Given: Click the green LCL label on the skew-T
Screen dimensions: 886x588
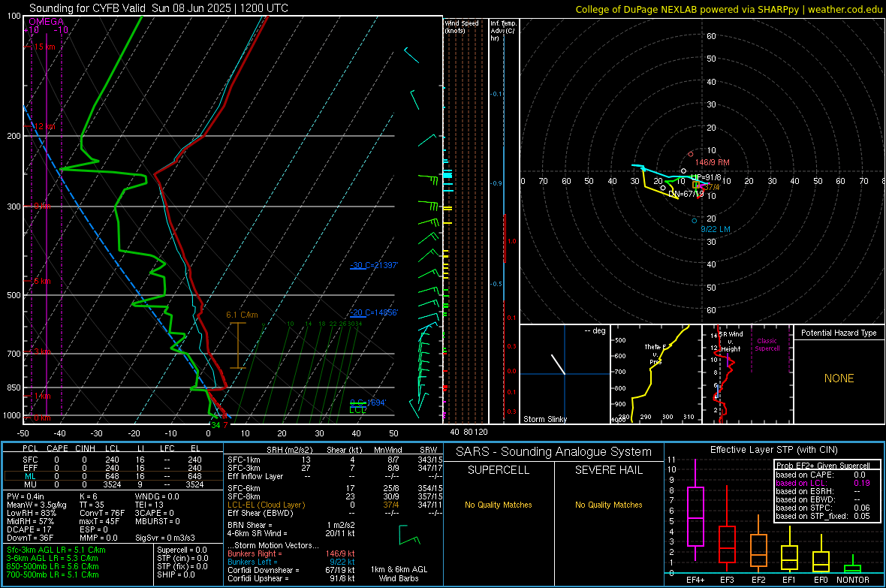Looking at the screenshot, I should tap(357, 410).
